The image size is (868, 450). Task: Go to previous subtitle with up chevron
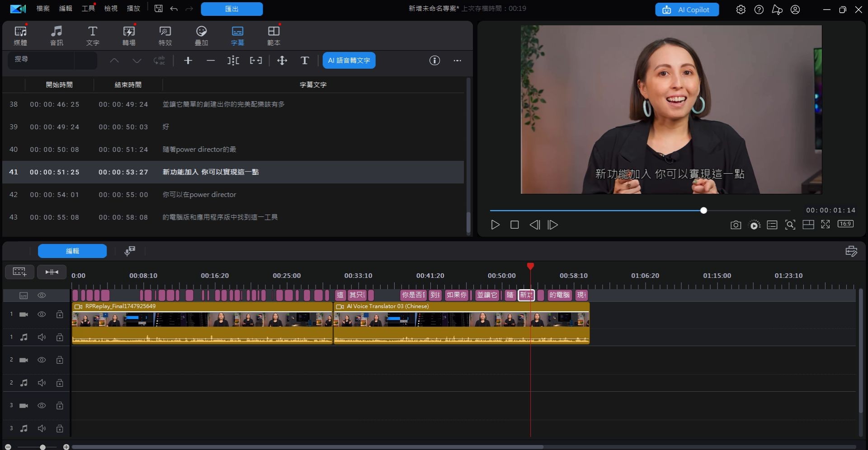click(x=114, y=61)
